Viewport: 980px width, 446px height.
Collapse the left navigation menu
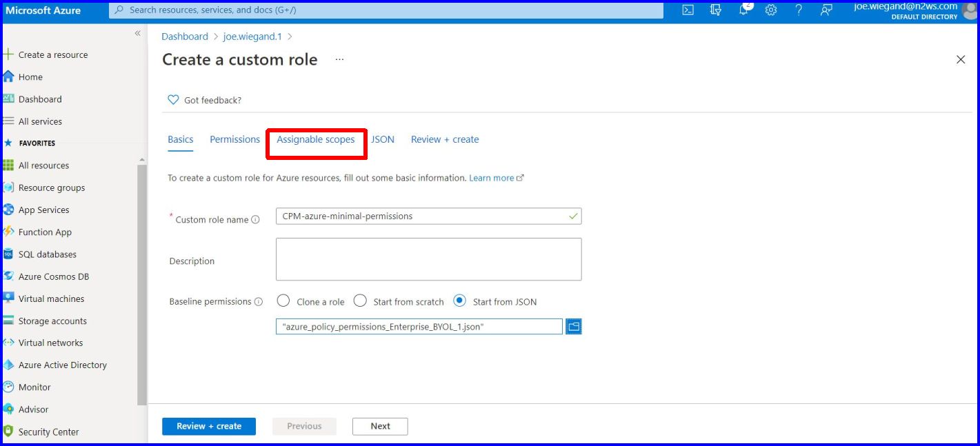pyautogui.click(x=137, y=33)
